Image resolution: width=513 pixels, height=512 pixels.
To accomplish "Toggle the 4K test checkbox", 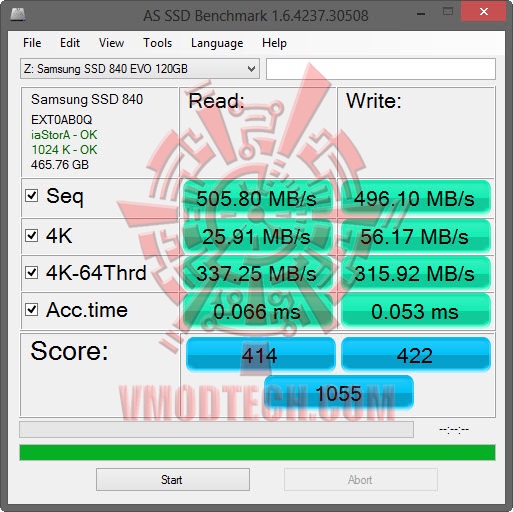I will pos(32,235).
